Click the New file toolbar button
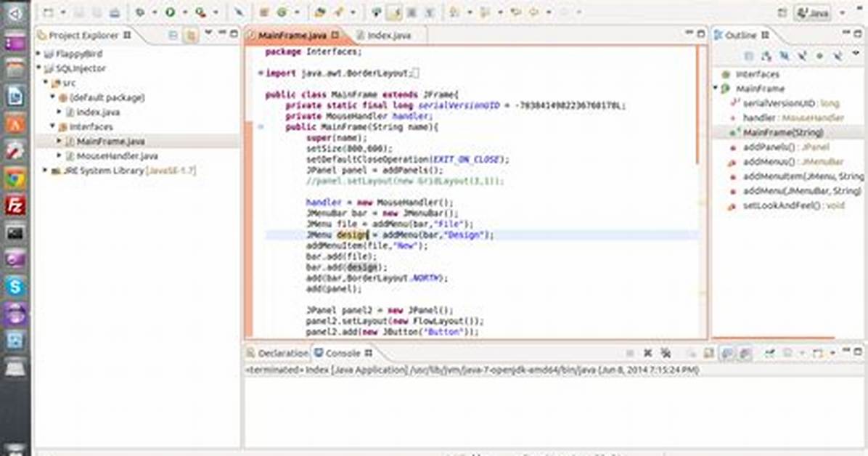 tap(49, 12)
